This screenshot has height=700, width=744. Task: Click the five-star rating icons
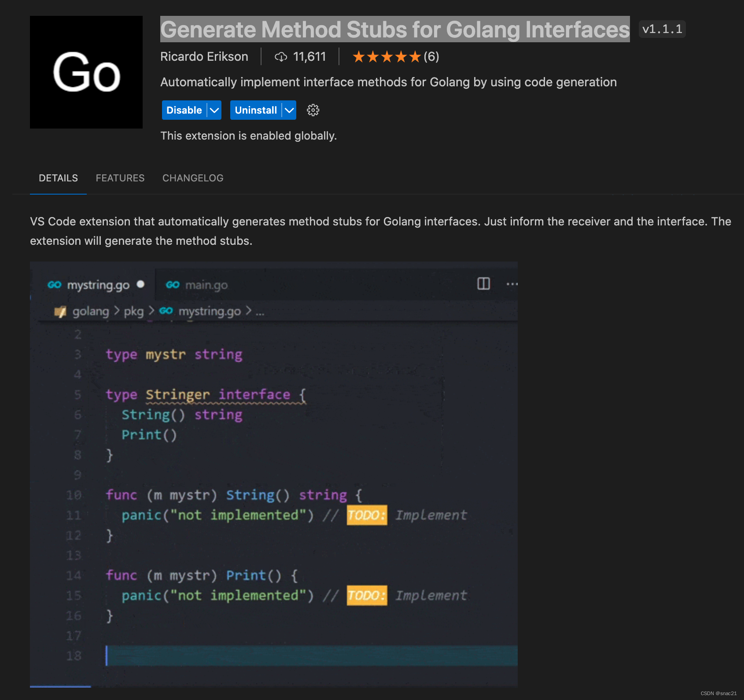click(x=387, y=57)
